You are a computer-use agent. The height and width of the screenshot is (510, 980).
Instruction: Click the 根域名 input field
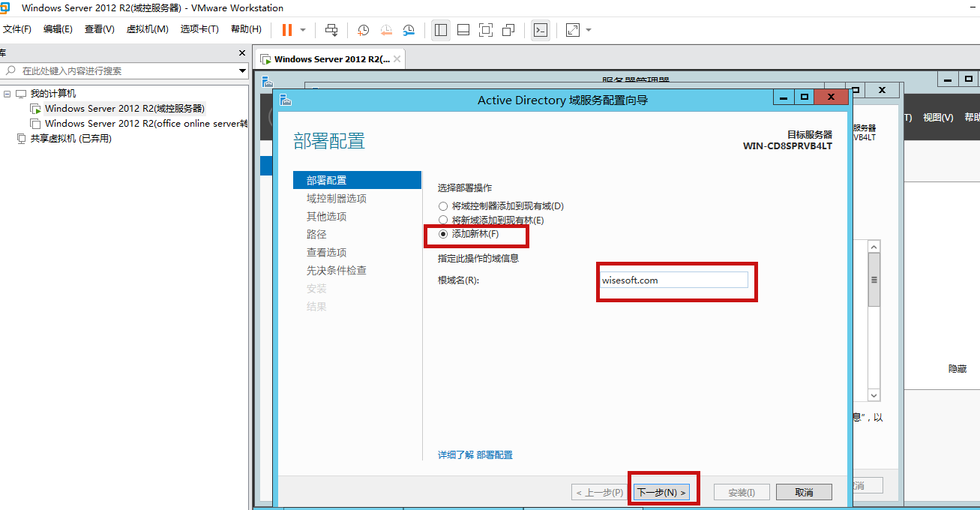tap(673, 280)
